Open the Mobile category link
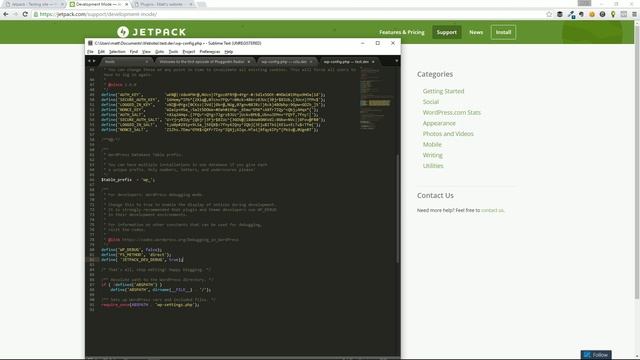 (x=432, y=144)
